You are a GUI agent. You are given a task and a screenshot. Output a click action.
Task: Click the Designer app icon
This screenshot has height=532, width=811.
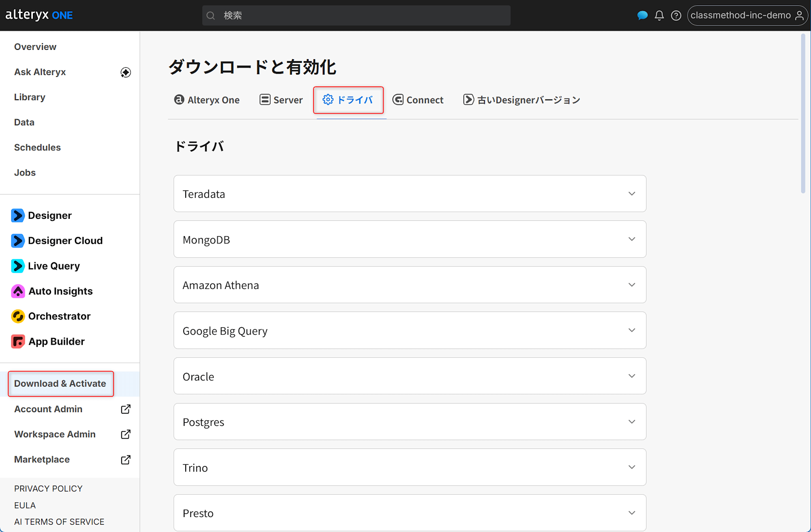pyautogui.click(x=18, y=216)
